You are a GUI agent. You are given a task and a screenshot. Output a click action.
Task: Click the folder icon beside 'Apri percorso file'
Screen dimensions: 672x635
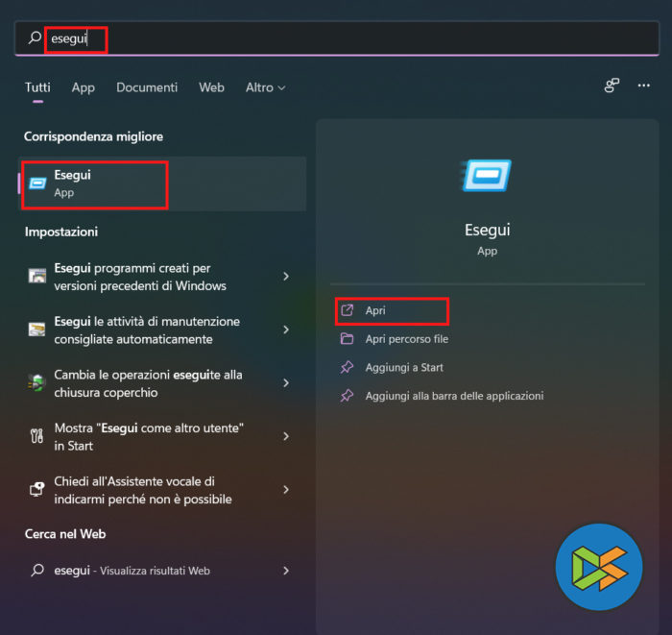(x=347, y=339)
